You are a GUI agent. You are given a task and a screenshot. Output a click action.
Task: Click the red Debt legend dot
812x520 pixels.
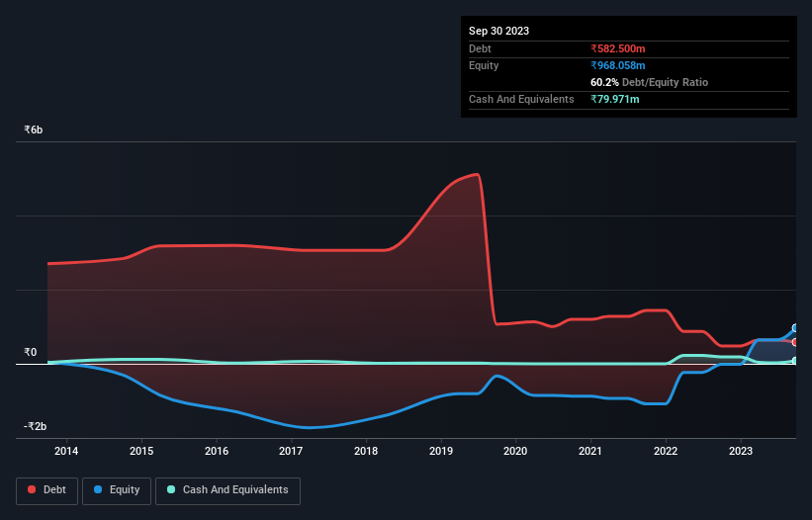click(x=32, y=489)
